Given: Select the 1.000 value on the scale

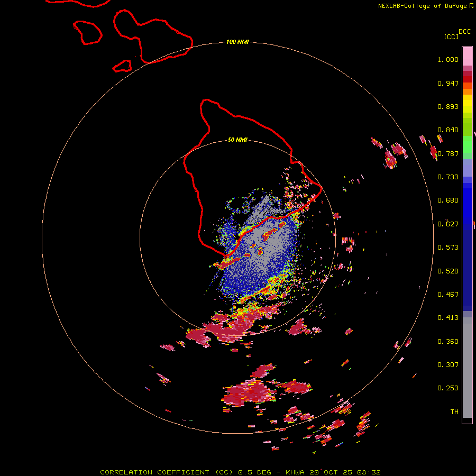Looking at the screenshot, I should [448, 59].
